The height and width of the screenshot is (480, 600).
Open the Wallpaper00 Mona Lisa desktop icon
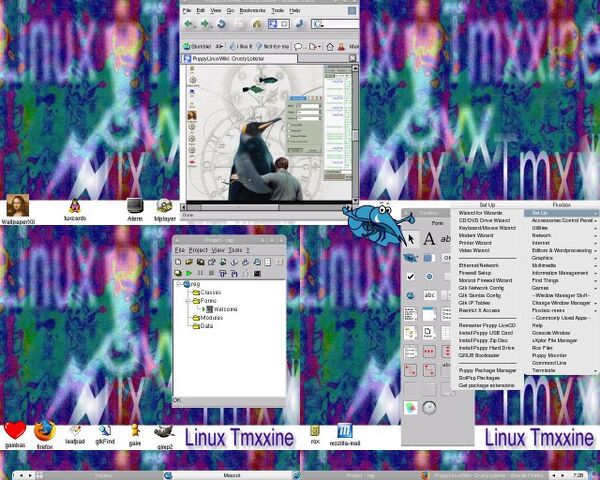point(18,209)
